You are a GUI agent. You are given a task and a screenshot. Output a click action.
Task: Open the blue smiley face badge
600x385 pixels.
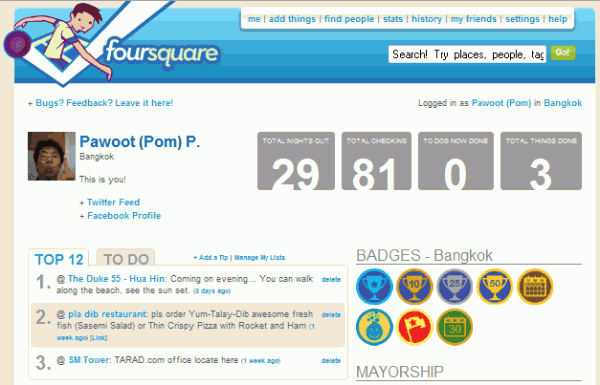click(x=374, y=327)
